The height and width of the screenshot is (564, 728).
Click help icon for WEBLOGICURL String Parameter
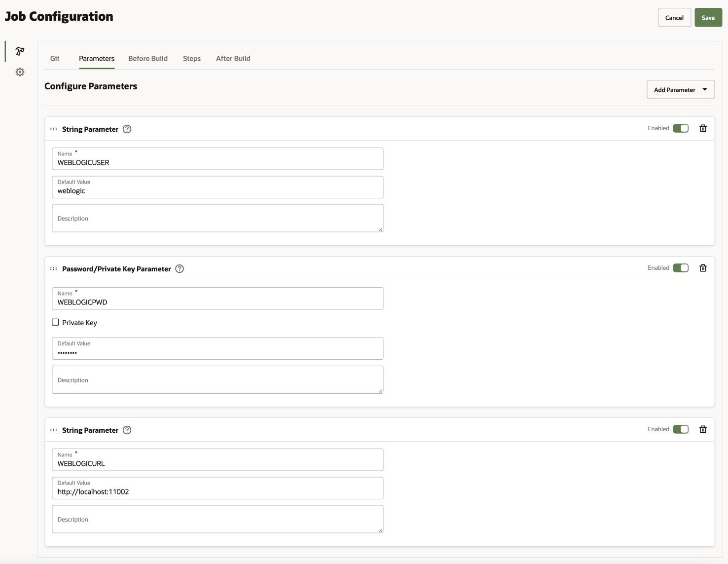click(127, 430)
